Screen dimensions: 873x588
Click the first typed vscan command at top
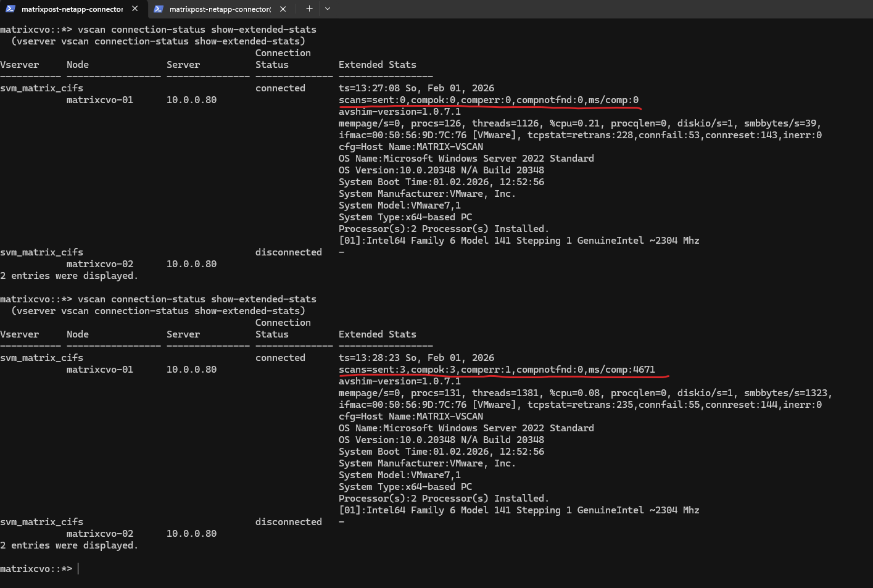[x=197, y=30]
